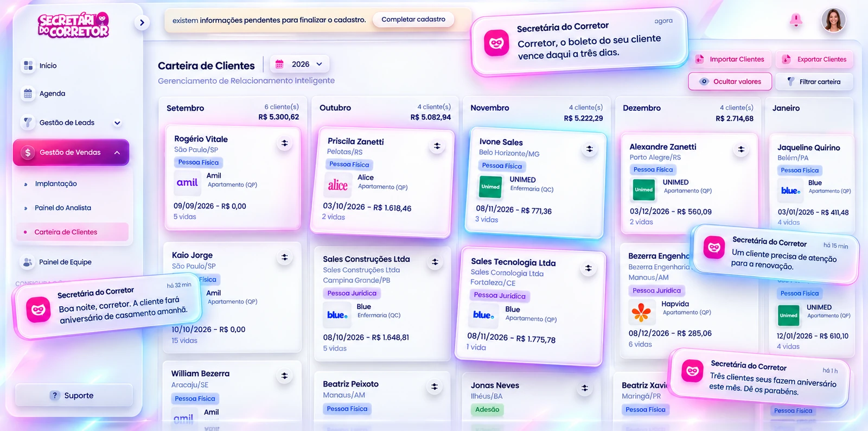Click the Alice logo on Priscila Zanetti card
This screenshot has height=431, width=868.
[x=337, y=185]
